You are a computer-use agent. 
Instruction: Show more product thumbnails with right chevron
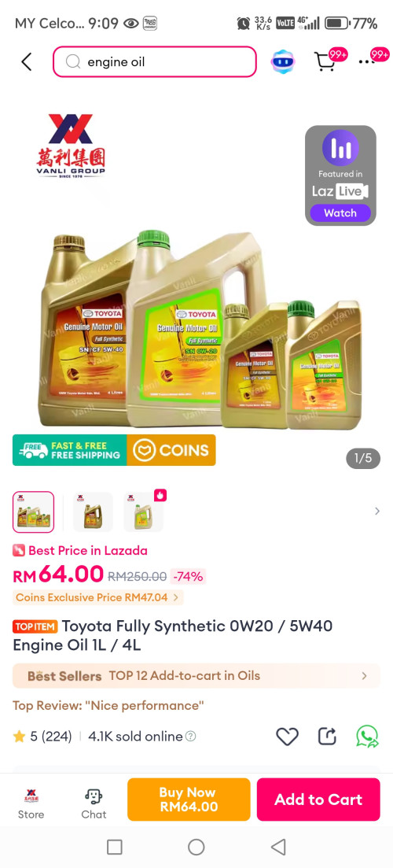tap(377, 511)
